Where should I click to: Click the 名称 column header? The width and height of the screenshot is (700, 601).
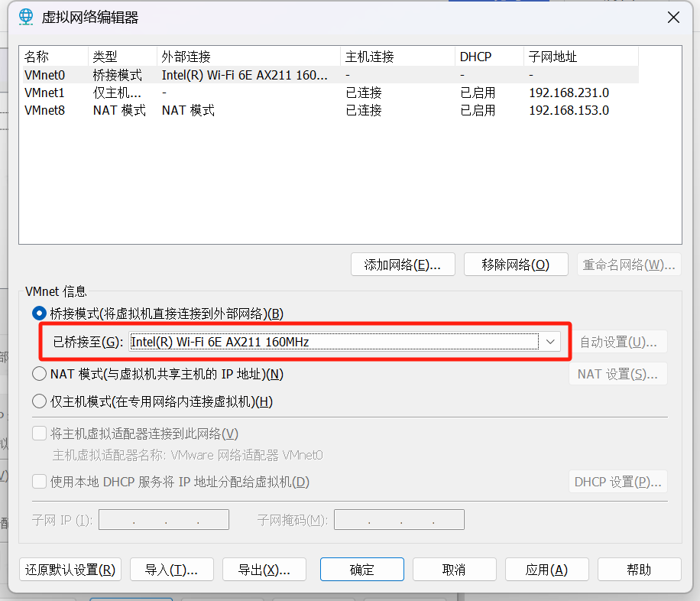point(53,57)
